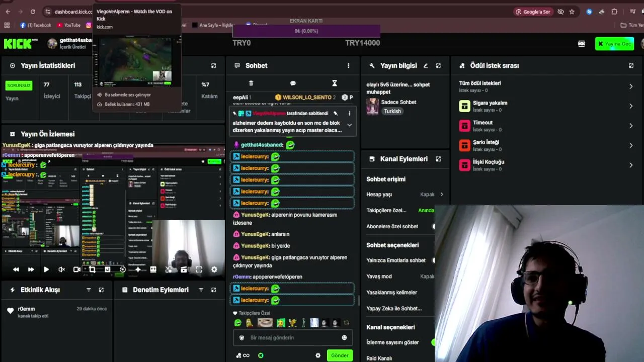Unpin the pinned chat message
This screenshot has height=362, width=644.
336,113
